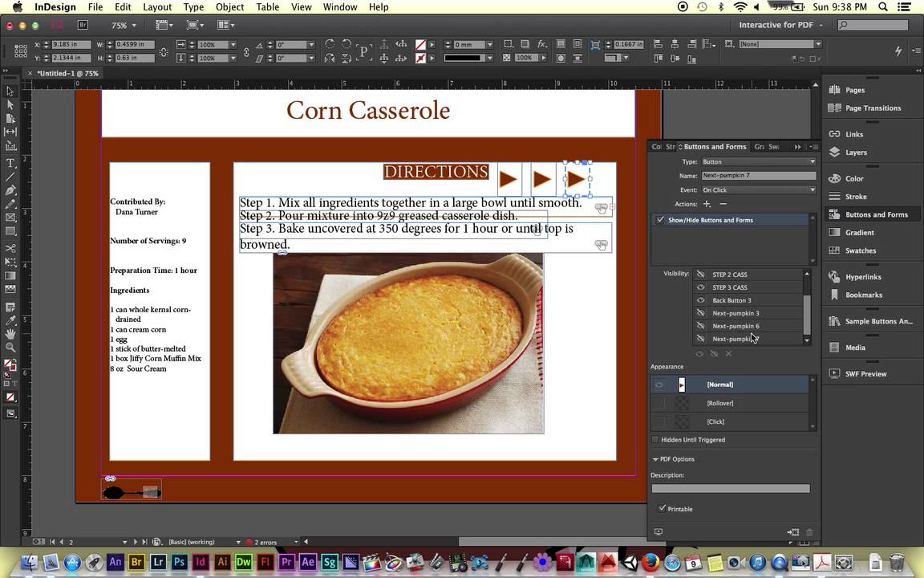Toggle visibility of STEP 3 CASS
This screenshot has height=578, width=924.
700,287
